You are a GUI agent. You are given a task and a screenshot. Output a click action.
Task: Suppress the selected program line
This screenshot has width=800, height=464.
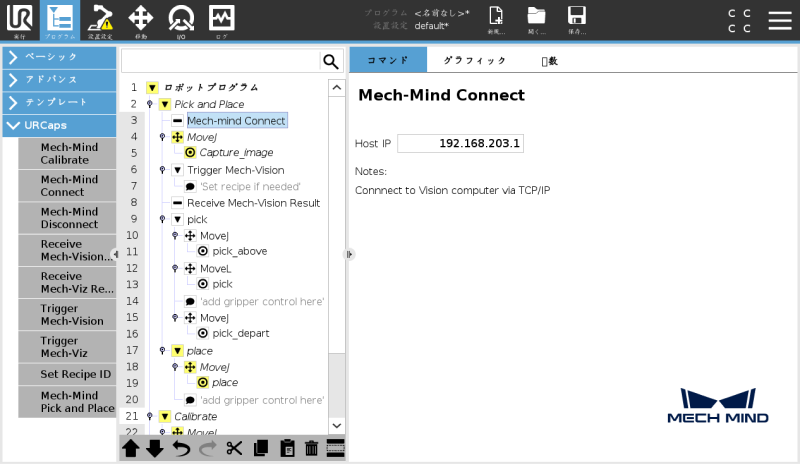(335, 449)
